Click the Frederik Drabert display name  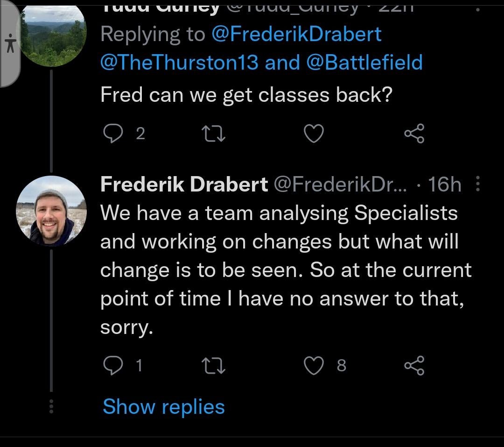coord(184,185)
